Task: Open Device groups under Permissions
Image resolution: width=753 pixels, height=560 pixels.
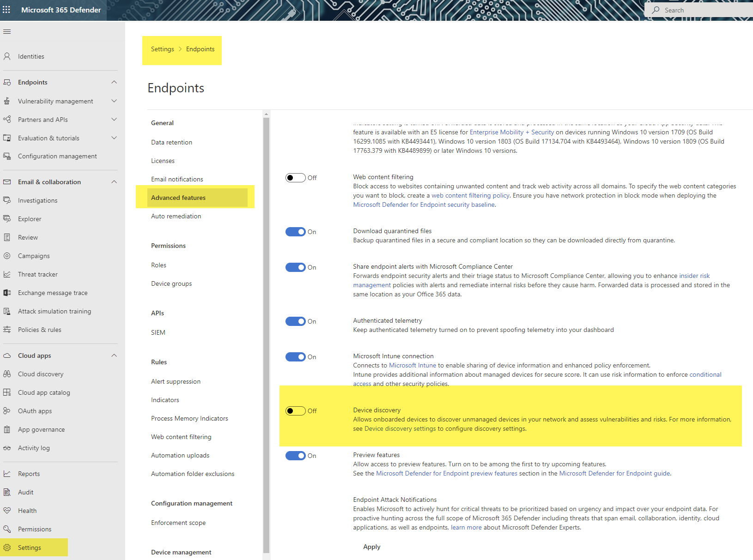Action: point(171,283)
